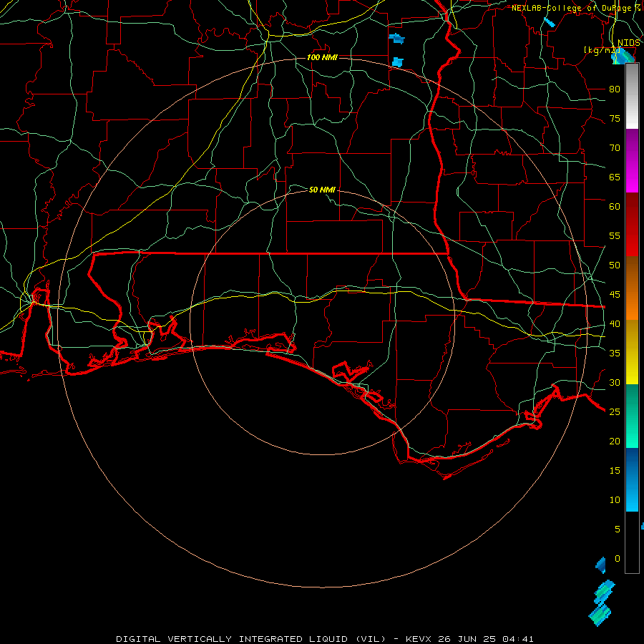Pick the yellow segment of the color bar
The image size is (644, 644).
[632, 352]
